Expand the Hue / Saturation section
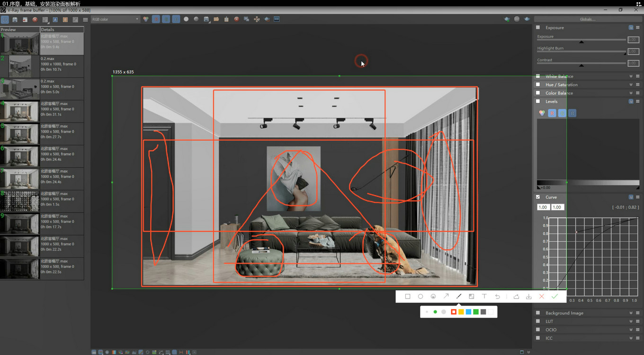This screenshot has width=644, height=355. (631, 85)
